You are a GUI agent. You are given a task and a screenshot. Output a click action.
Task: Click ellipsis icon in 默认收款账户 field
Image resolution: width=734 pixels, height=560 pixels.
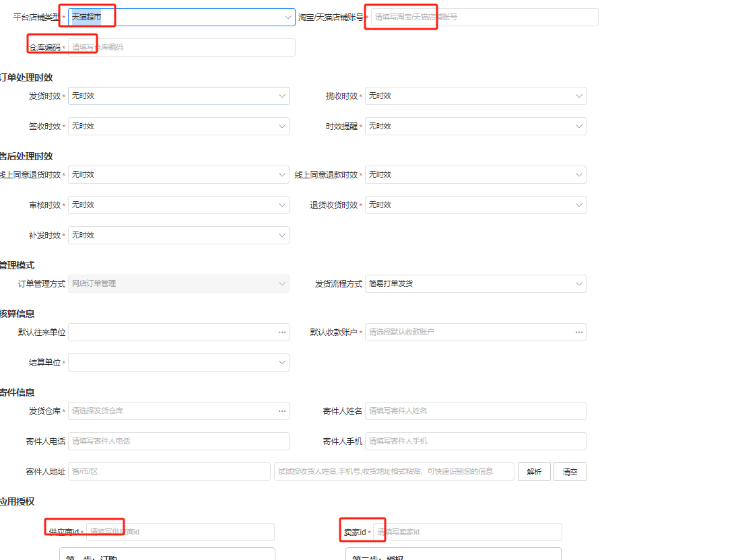click(579, 332)
